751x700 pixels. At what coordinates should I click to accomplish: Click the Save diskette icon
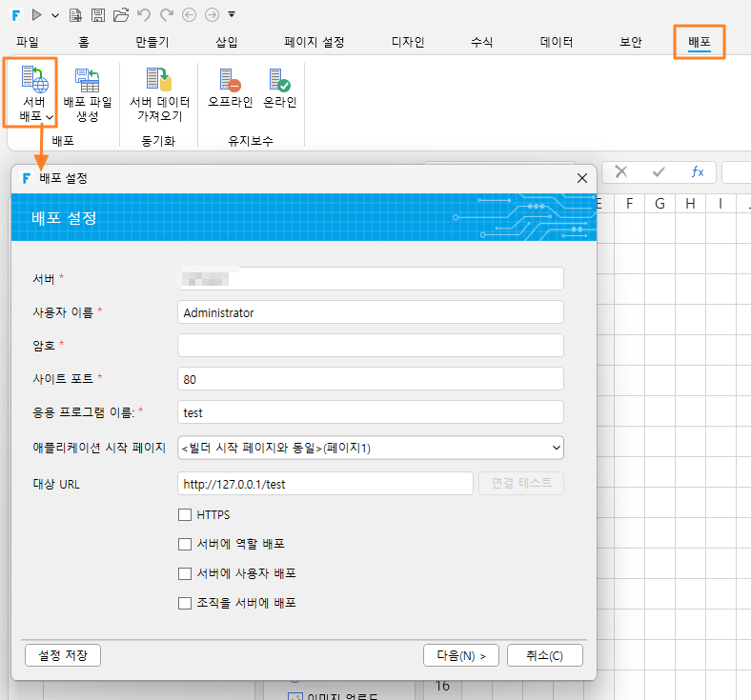[x=98, y=15]
